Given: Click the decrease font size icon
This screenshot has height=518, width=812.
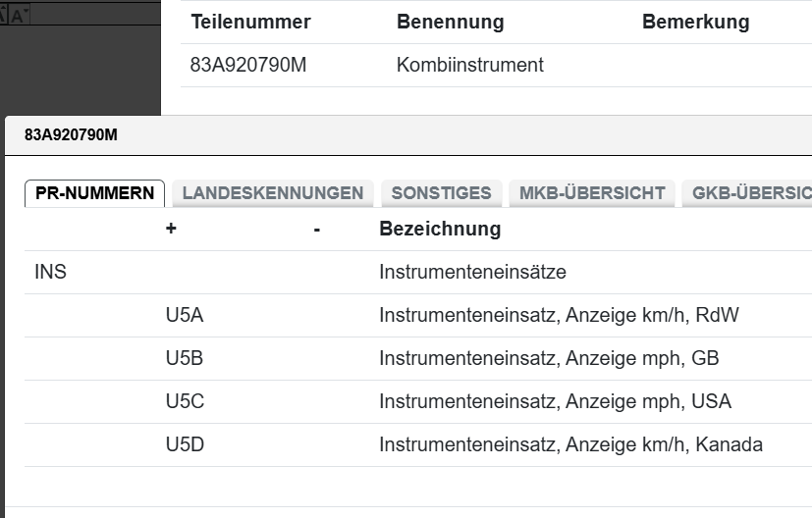Looking at the screenshot, I should (19, 14).
